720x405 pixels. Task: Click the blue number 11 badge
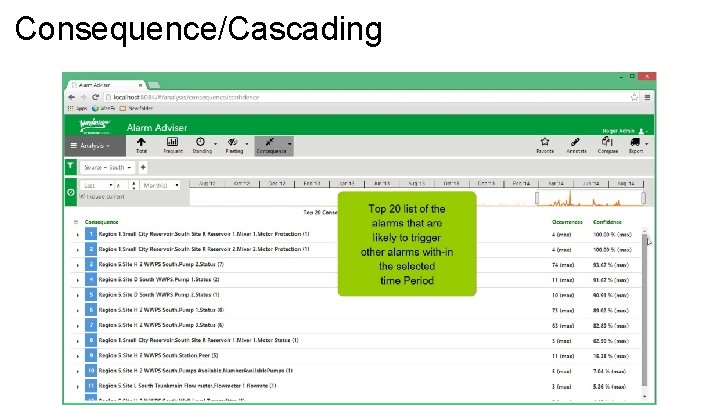(91, 386)
